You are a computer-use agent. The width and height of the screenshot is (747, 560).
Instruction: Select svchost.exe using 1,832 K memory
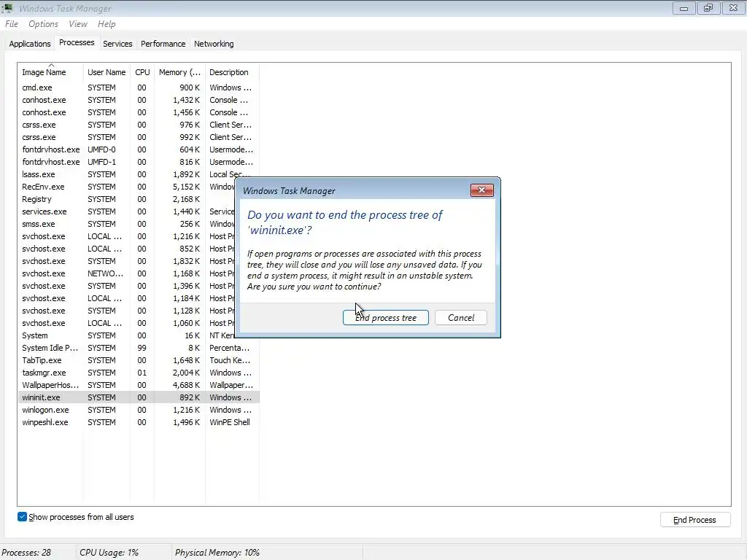click(x=126, y=261)
